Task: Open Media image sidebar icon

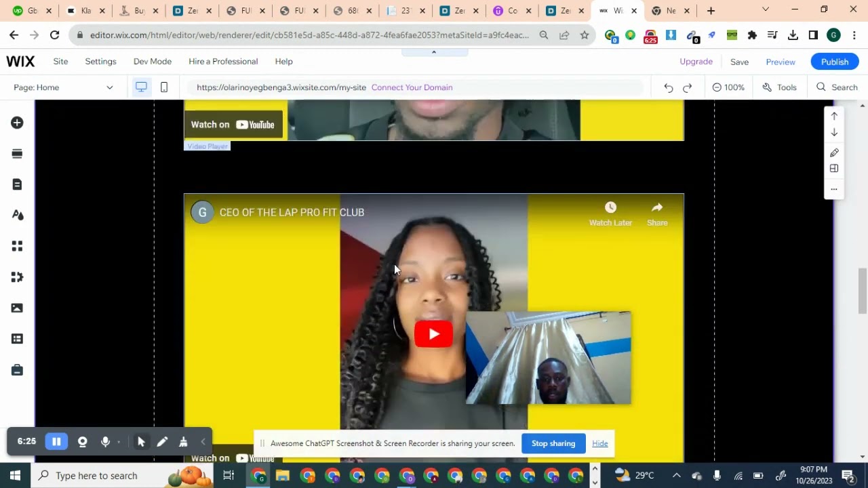Action: (x=17, y=308)
